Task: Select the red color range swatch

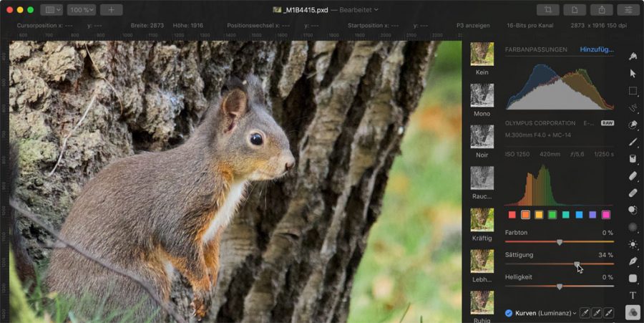Action: tap(512, 214)
